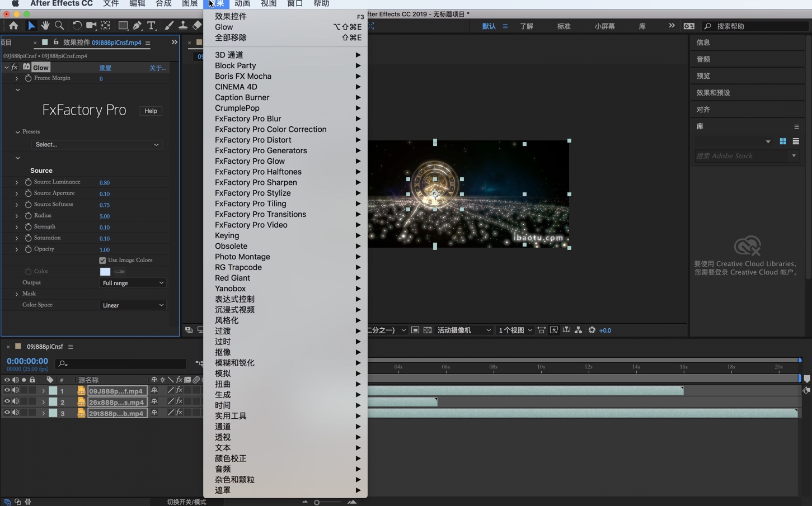Uncheck Use Image Colors in the Glow effect
Viewport: 812px width, 506px height.
(102, 260)
